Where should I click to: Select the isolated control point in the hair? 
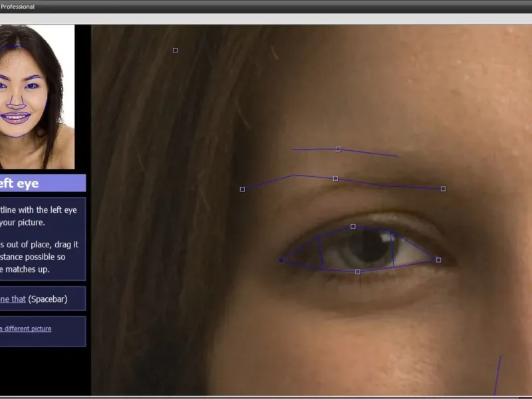pos(175,51)
